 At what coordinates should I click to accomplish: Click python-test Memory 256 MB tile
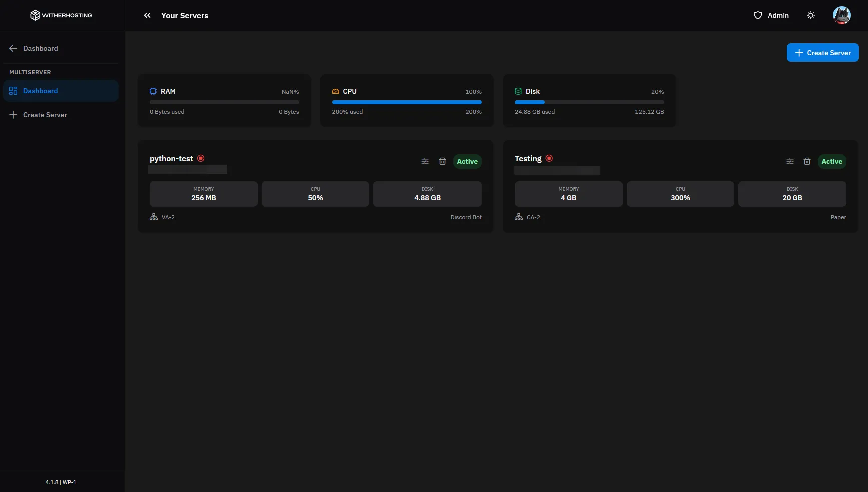(x=204, y=194)
